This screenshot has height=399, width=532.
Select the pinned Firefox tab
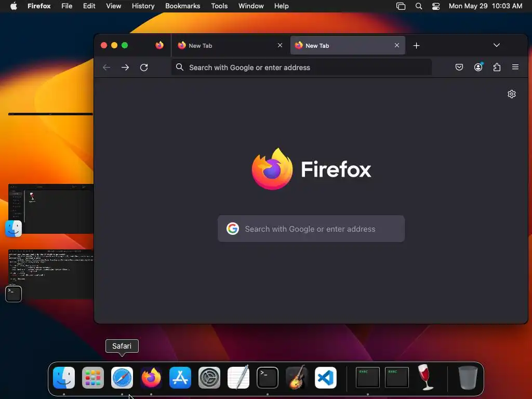[159, 46]
